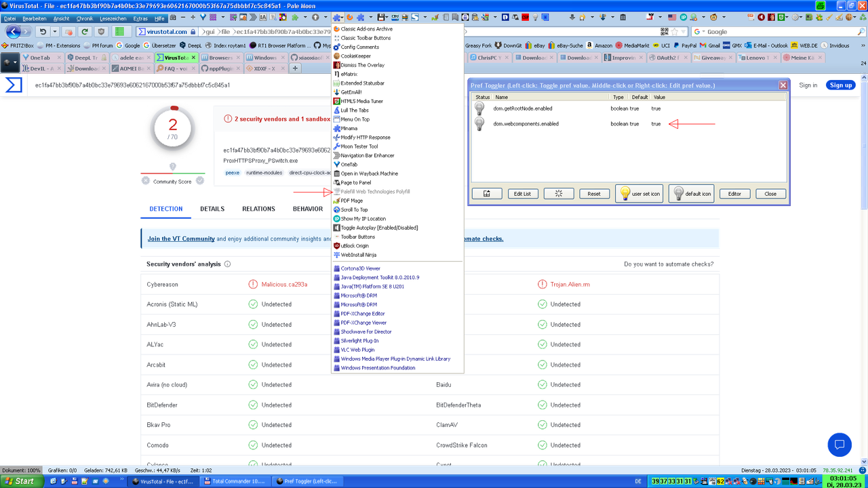Click the info icon beside Security vendors' analysis
868x488 pixels.
pyautogui.click(x=227, y=264)
